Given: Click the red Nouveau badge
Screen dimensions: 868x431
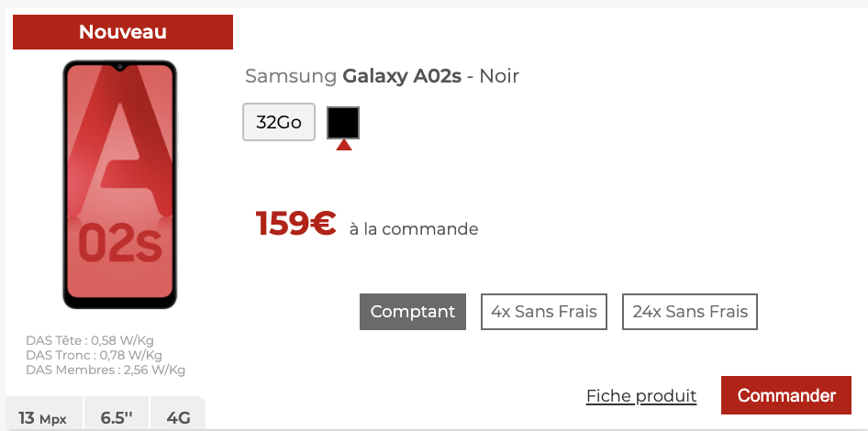Looking at the screenshot, I should coord(123,32).
